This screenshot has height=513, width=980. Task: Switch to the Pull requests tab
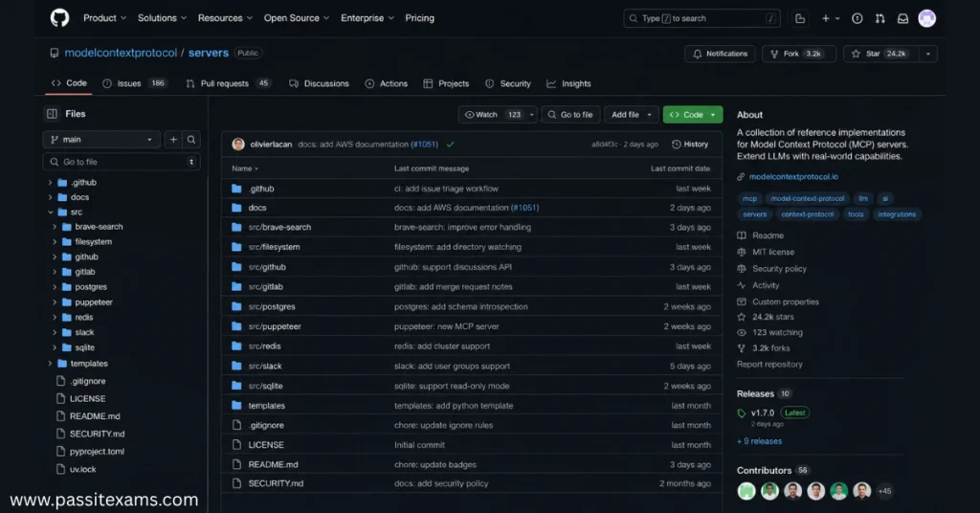228,83
